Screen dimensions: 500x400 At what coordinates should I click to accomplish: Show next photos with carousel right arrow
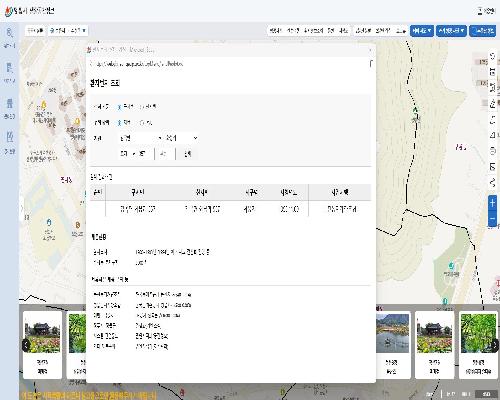pos(495,345)
